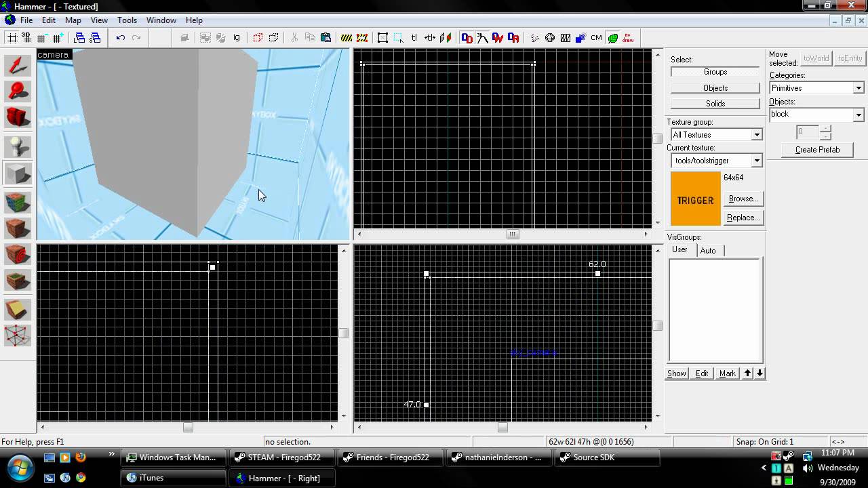868x488 pixels.
Task: Select the Magnify tool
Action: click(x=18, y=91)
